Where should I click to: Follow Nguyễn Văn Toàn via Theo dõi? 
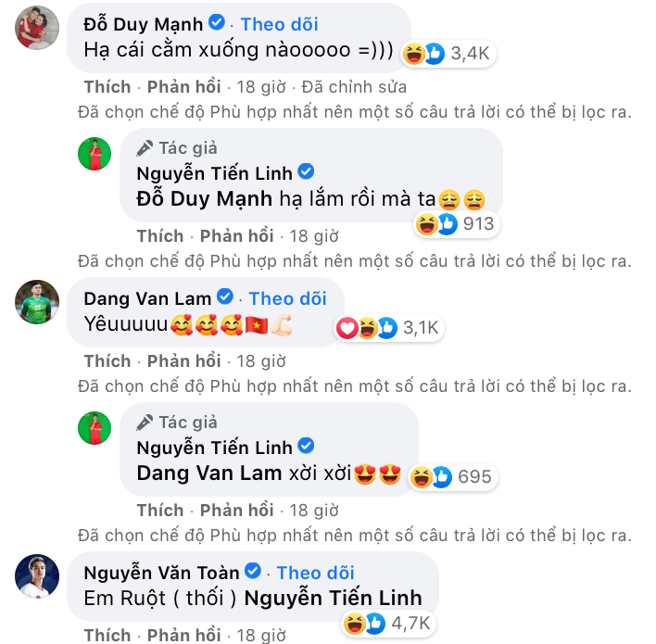[315, 573]
